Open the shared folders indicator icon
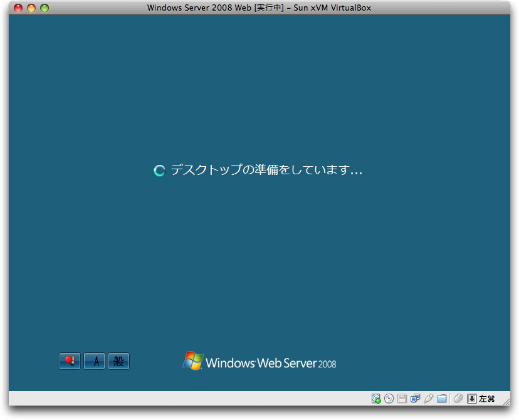Viewport: 519px width, 420px height. click(x=441, y=399)
